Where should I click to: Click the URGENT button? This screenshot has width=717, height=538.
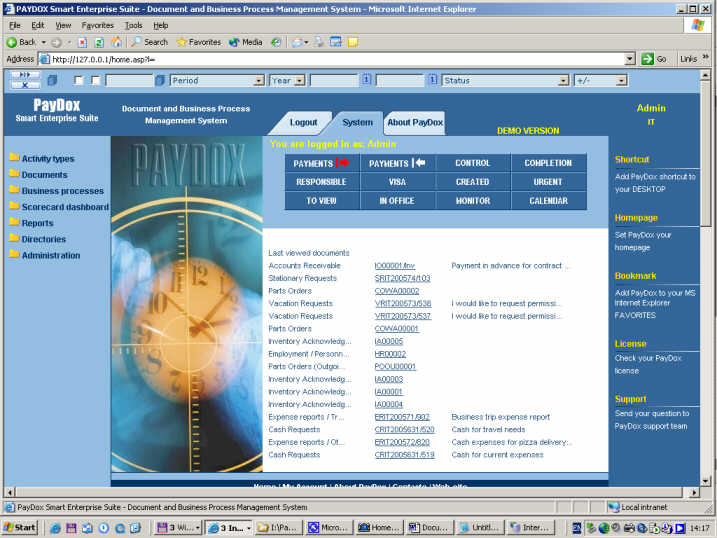pyautogui.click(x=548, y=182)
